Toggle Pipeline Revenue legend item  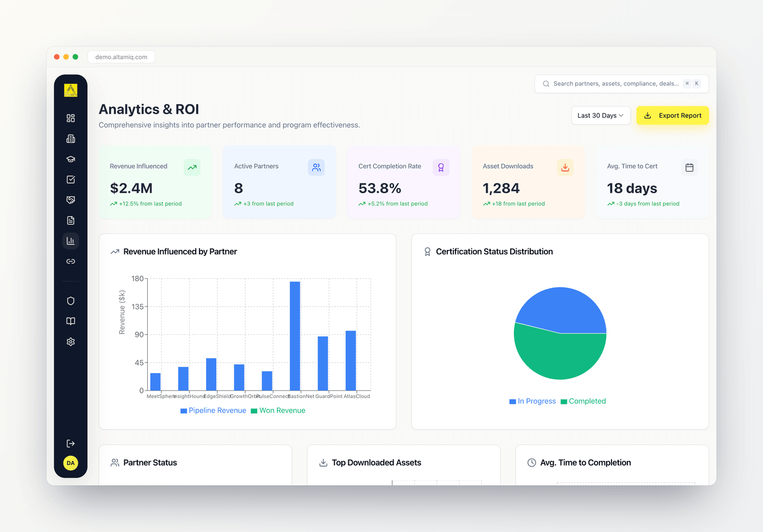(x=213, y=411)
